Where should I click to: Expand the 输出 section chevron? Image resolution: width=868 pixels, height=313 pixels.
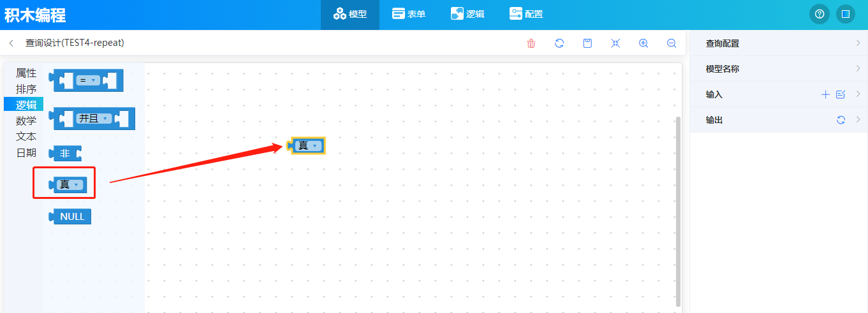click(x=858, y=120)
